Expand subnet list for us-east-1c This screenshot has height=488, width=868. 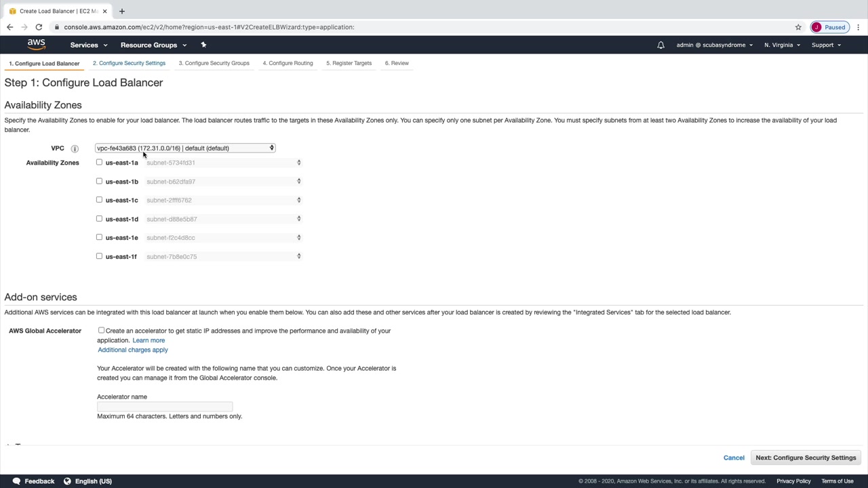[x=223, y=200]
